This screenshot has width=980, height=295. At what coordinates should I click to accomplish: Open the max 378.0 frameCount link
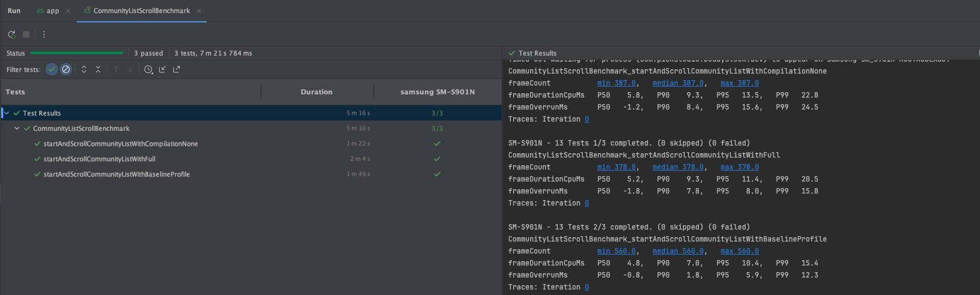pyautogui.click(x=739, y=167)
